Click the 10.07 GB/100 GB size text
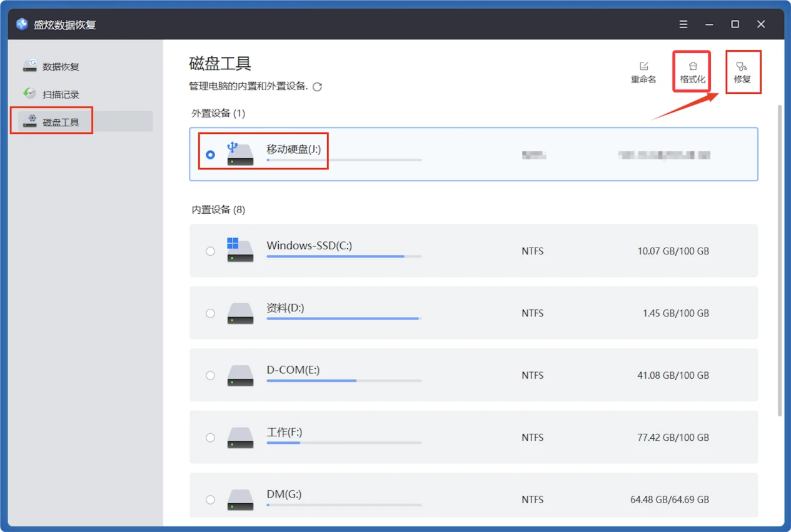 (x=673, y=251)
